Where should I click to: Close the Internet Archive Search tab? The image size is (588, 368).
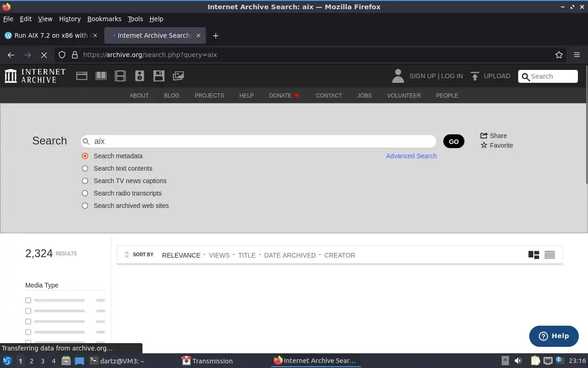[198, 35]
